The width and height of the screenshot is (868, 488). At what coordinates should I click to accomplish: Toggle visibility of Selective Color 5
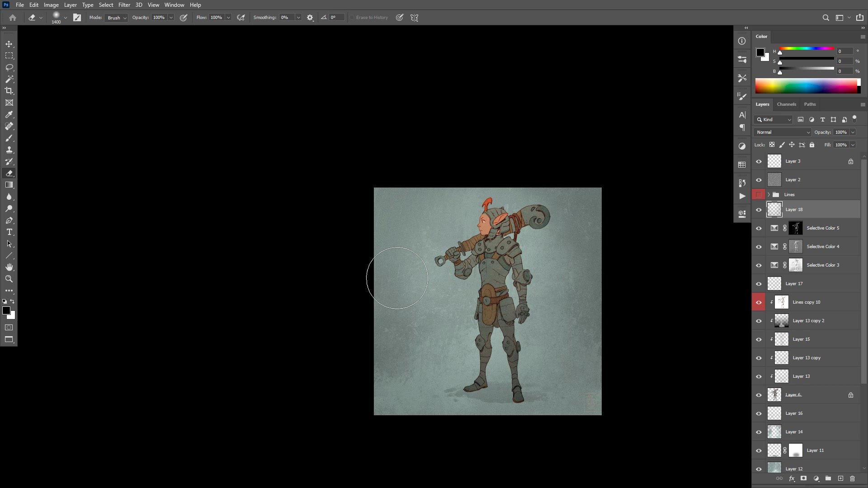(x=759, y=228)
